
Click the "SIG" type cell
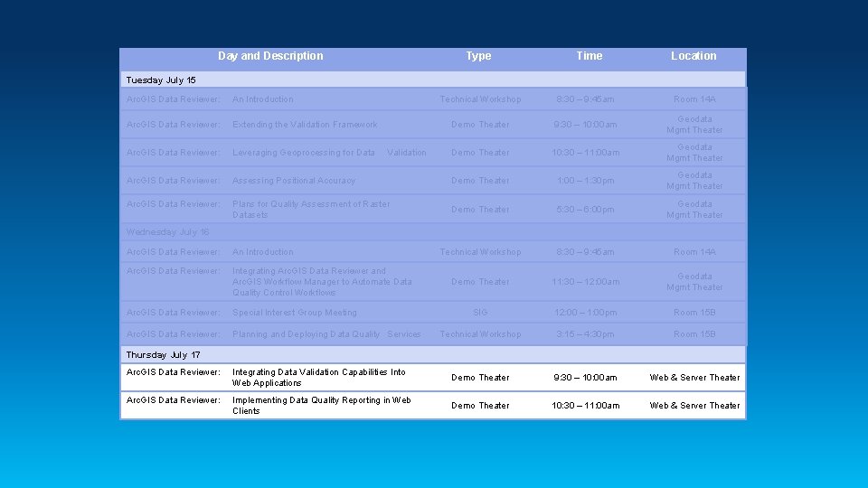[x=480, y=313]
